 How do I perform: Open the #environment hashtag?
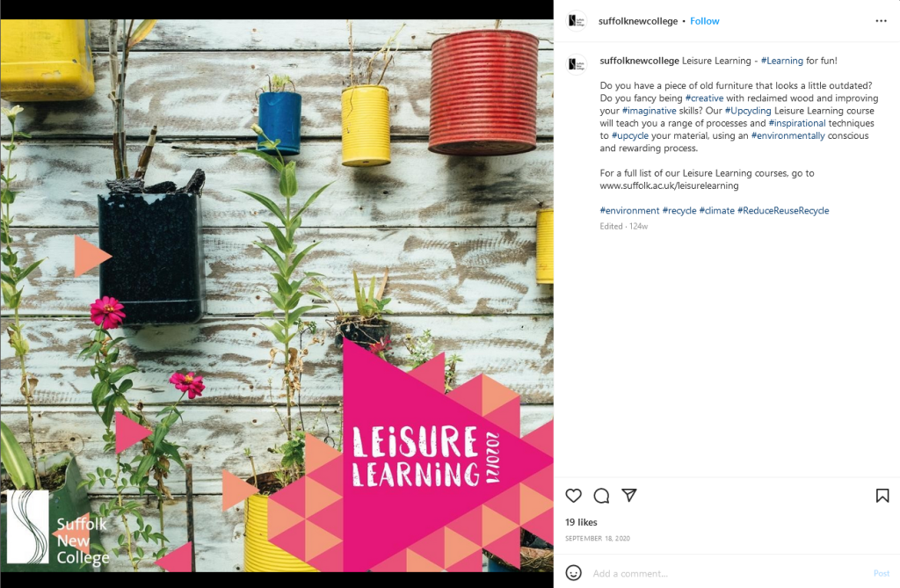(x=629, y=211)
